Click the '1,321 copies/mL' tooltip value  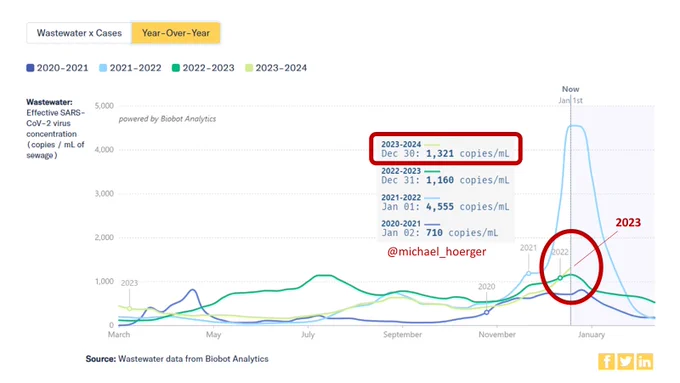(x=468, y=154)
